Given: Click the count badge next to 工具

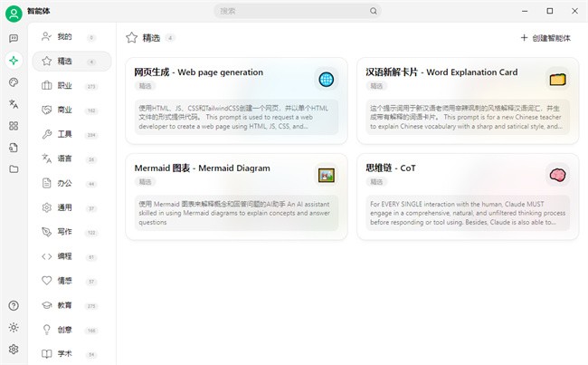Looking at the screenshot, I should tap(91, 135).
